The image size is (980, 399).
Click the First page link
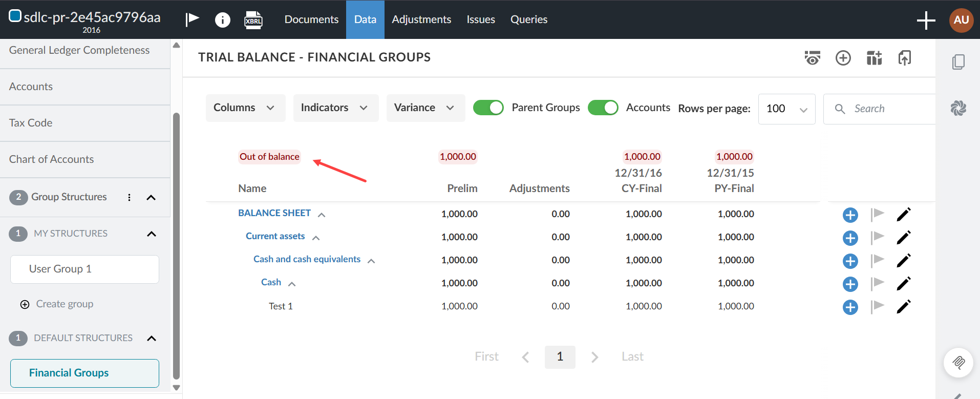click(486, 357)
